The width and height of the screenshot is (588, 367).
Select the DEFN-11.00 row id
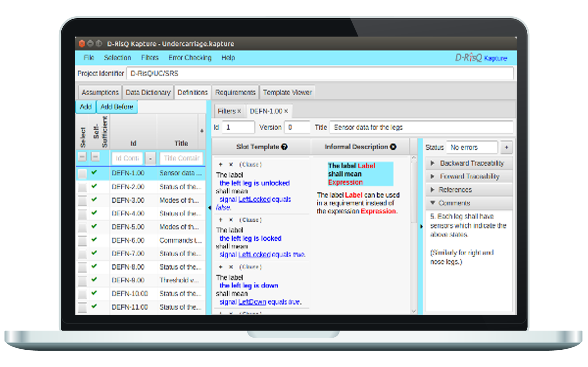(130, 307)
